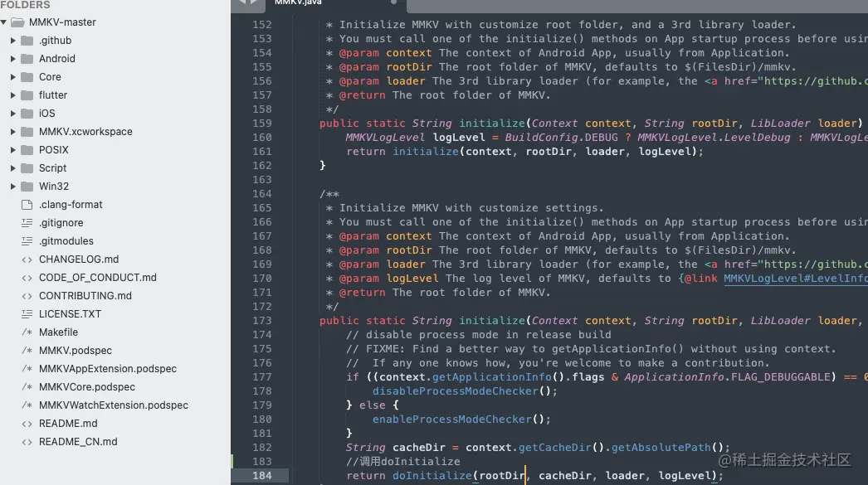Click the README_CN.md markup icon
Screen dimensions: 868x485
pyautogui.click(x=27, y=442)
